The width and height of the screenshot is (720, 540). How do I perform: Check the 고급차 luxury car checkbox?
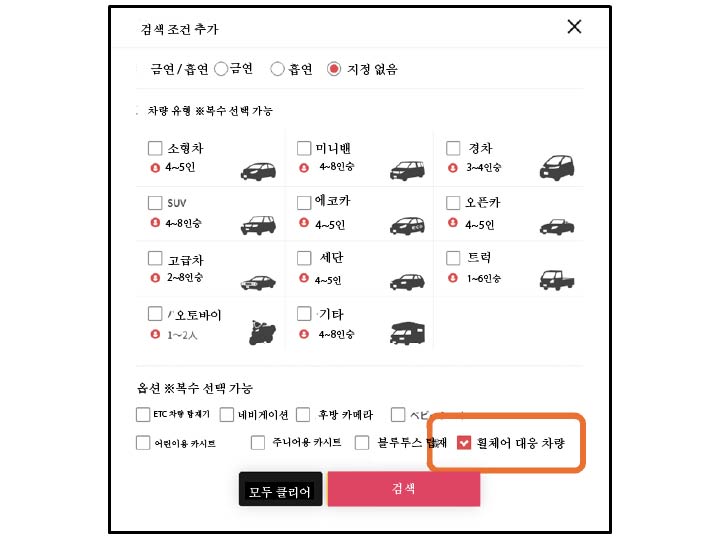(155, 258)
